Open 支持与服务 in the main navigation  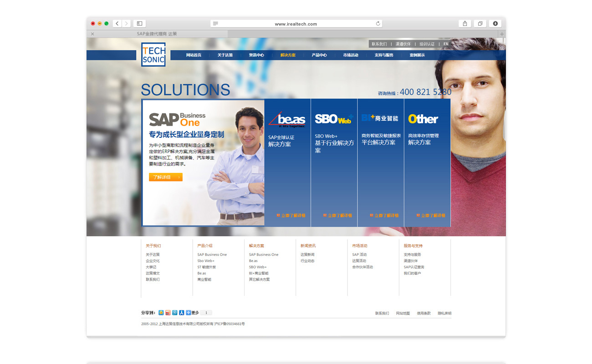(x=384, y=55)
